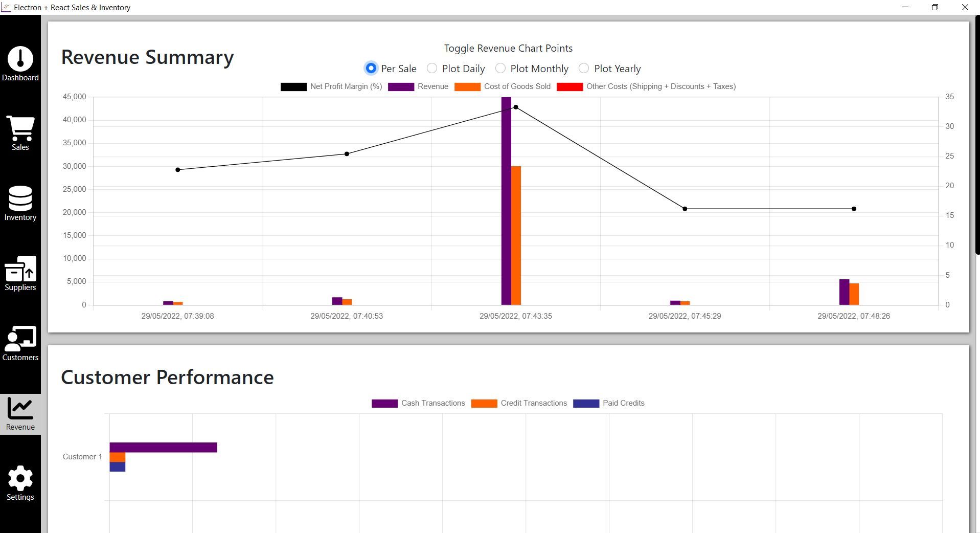Minimize the Electron app window
Viewport: 980px width, 533px height.
pos(906,7)
